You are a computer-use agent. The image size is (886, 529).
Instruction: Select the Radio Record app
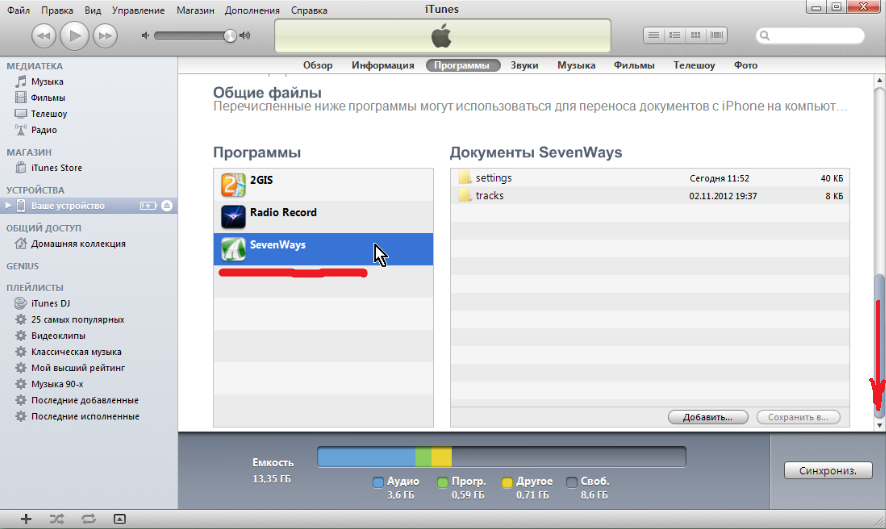pyautogui.click(x=233, y=215)
